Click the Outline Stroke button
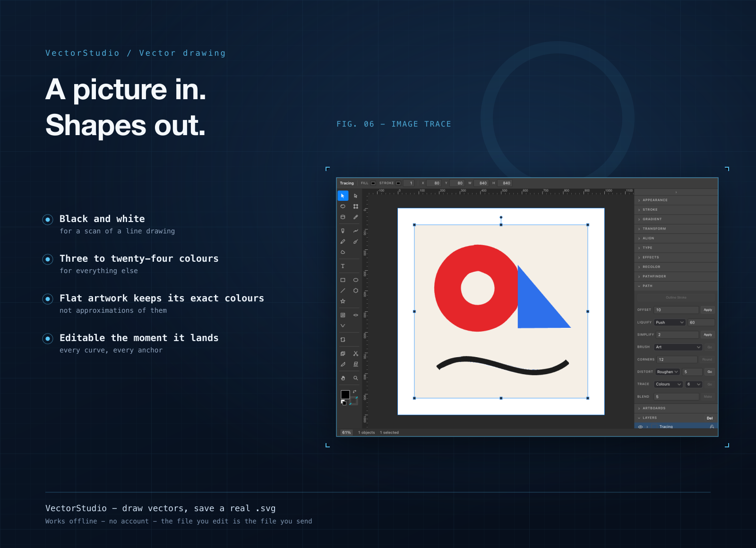756x548 pixels. click(x=676, y=298)
